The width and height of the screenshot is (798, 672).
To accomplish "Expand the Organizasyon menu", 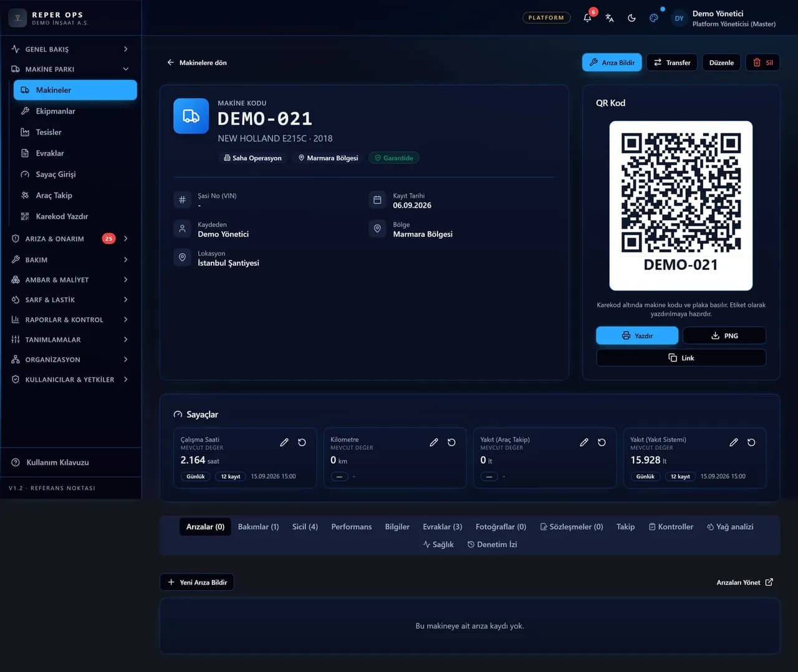I will (x=70, y=359).
